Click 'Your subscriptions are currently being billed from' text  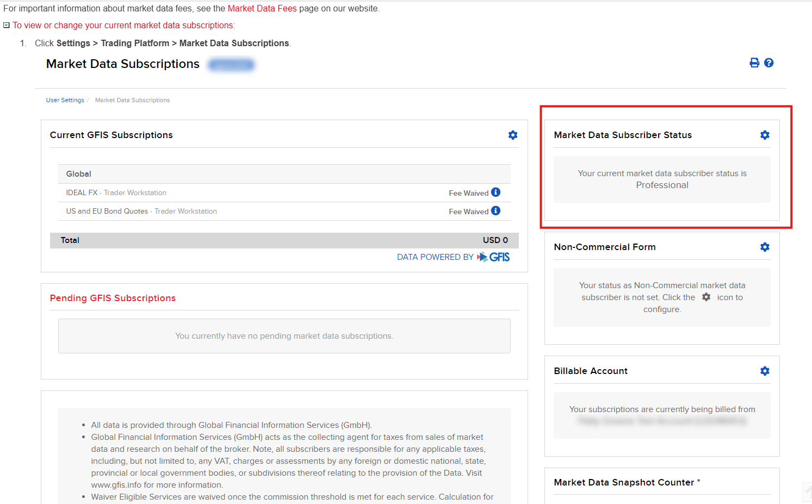pos(662,409)
